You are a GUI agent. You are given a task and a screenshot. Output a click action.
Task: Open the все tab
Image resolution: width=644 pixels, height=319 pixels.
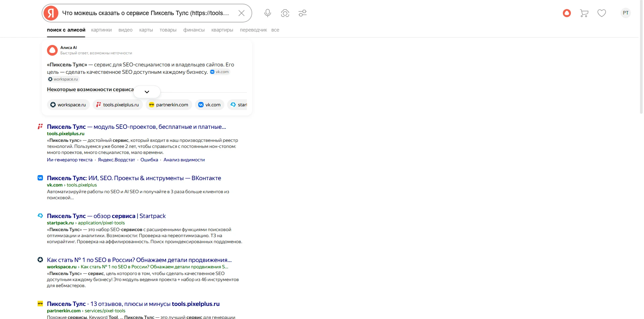275,30
